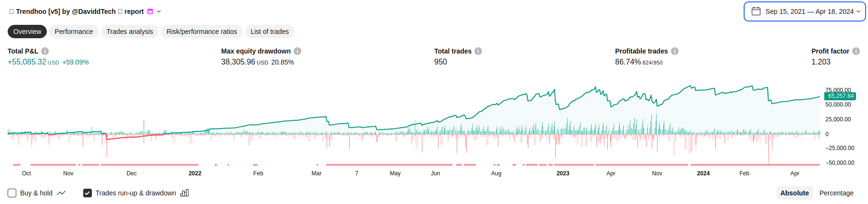868x204 pixels.
Task: Click the bar chart icon after run-up & drawdown
Action: (x=184, y=193)
